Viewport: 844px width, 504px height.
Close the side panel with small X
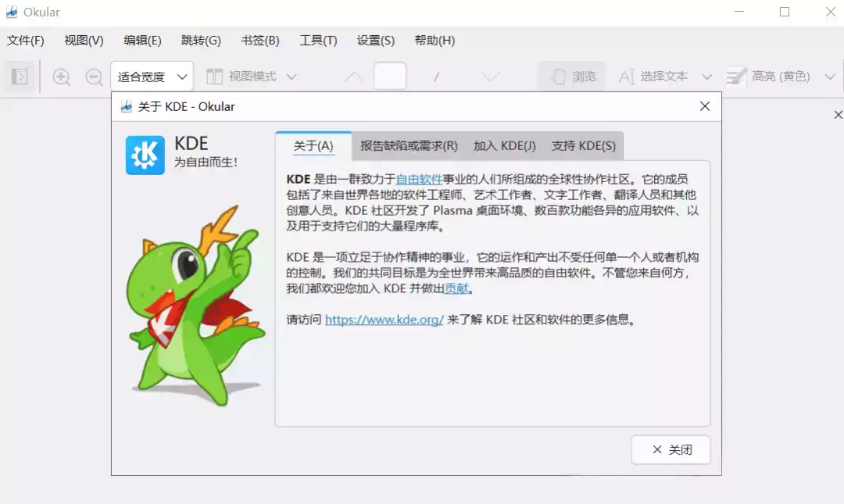tap(838, 115)
